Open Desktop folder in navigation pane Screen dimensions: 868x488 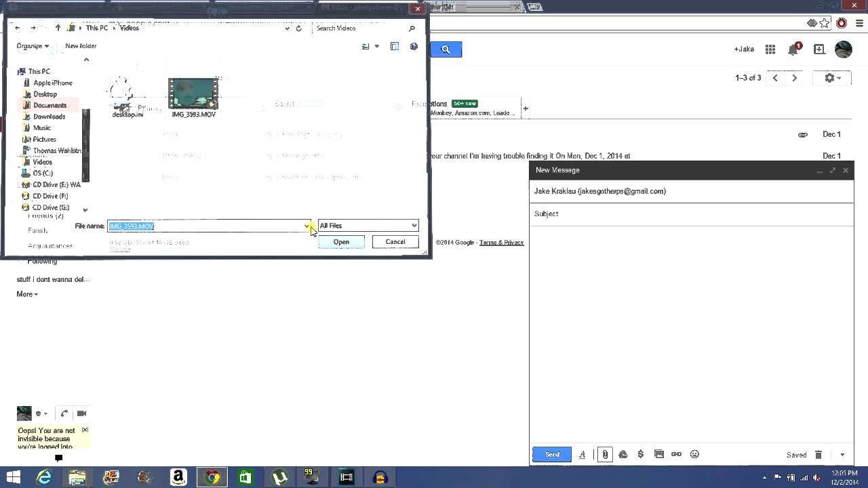point(45,94)
